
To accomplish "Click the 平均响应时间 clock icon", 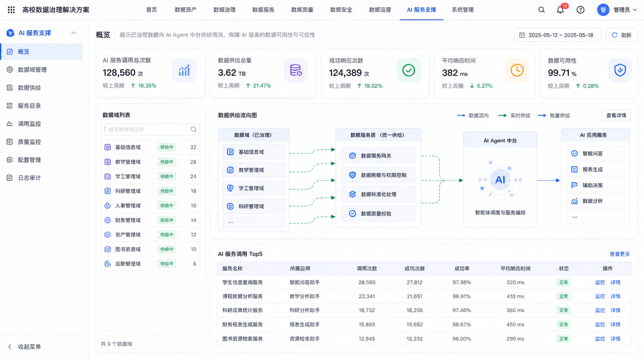I will [517, 70].
